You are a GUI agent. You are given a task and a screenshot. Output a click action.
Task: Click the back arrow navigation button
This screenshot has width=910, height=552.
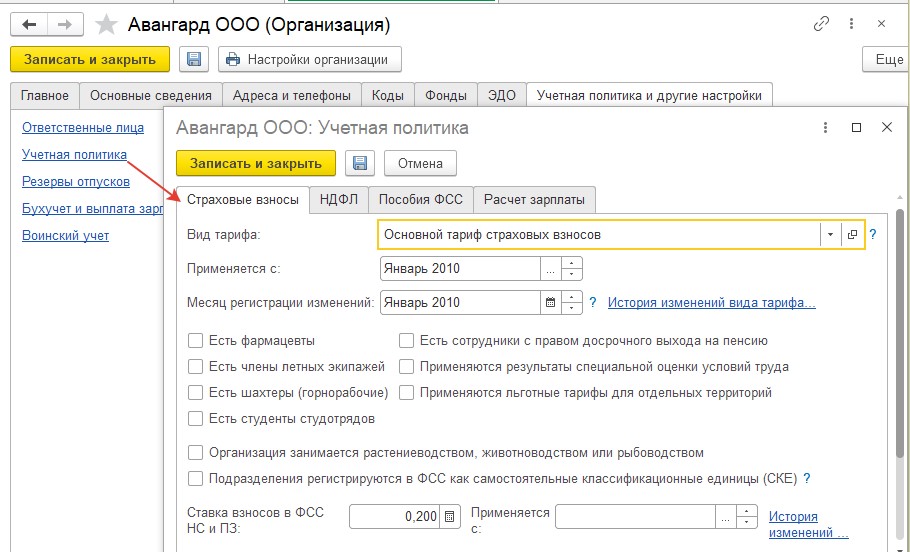(29, 25)
